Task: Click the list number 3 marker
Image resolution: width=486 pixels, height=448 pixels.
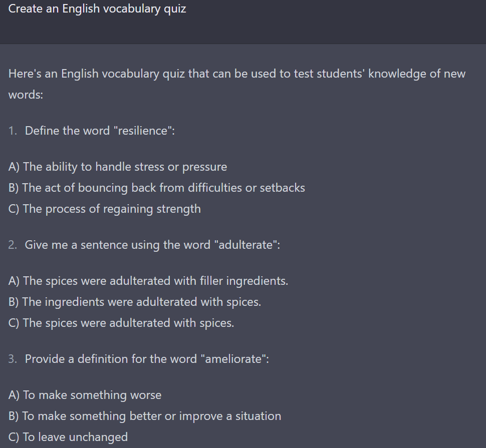Action: (x=13, y=359)
